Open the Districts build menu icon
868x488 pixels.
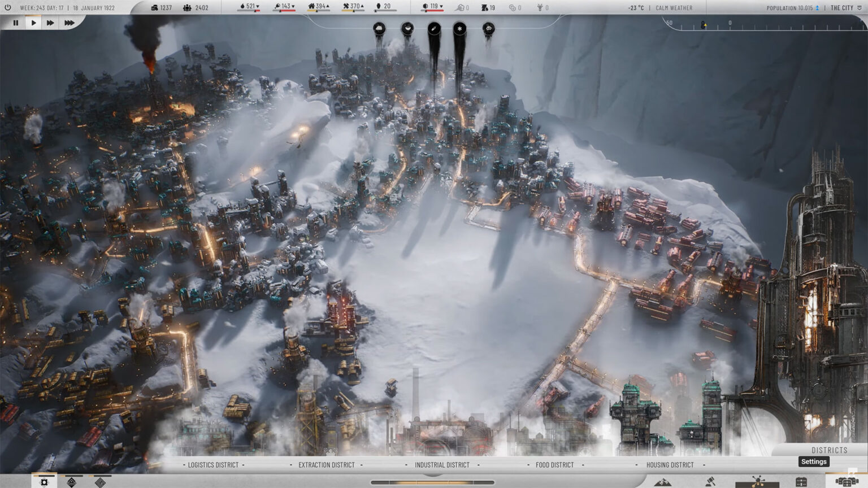pos(847,481)
